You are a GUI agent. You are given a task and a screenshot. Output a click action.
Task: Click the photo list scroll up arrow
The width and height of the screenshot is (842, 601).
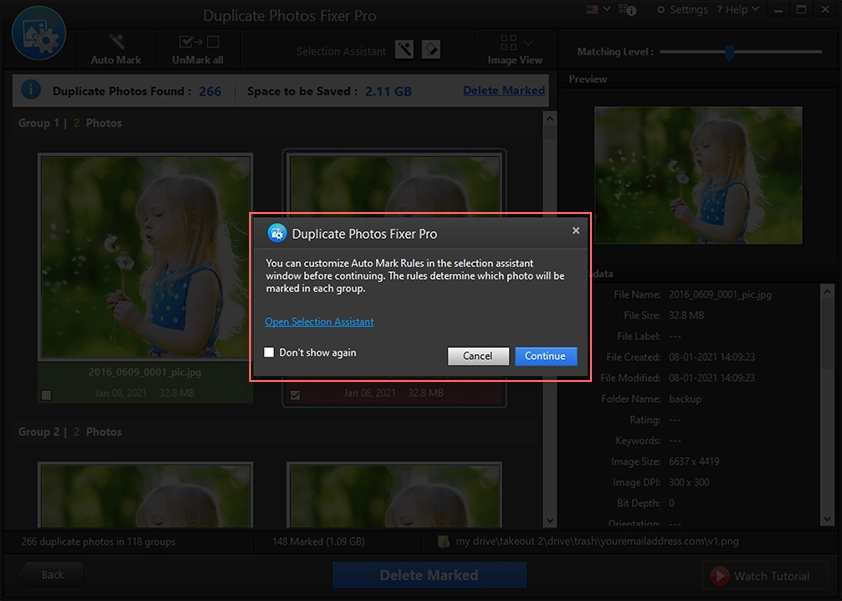[x=549, y=118]
